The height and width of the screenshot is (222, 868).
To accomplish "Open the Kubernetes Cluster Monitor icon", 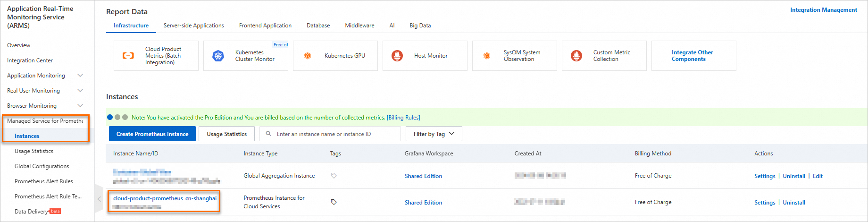I will point(218,56).
